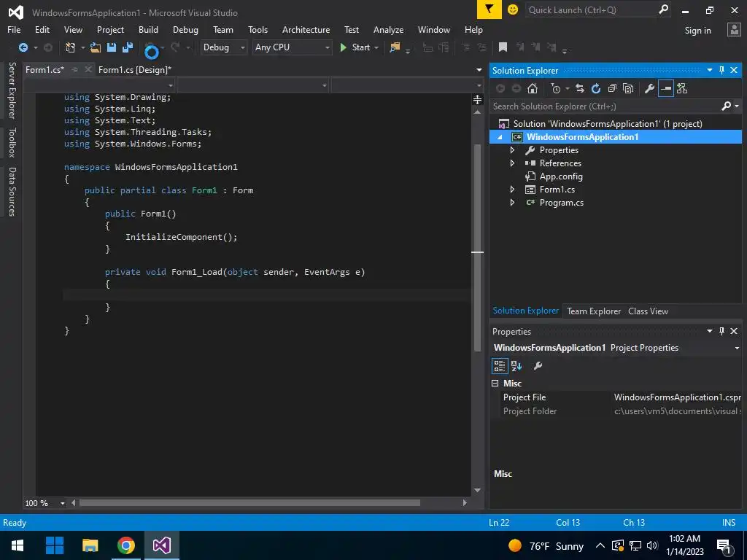This screenshot has width=747, height=560.
Task: Open the Server Explorer side tab
Action: point(12,90)
